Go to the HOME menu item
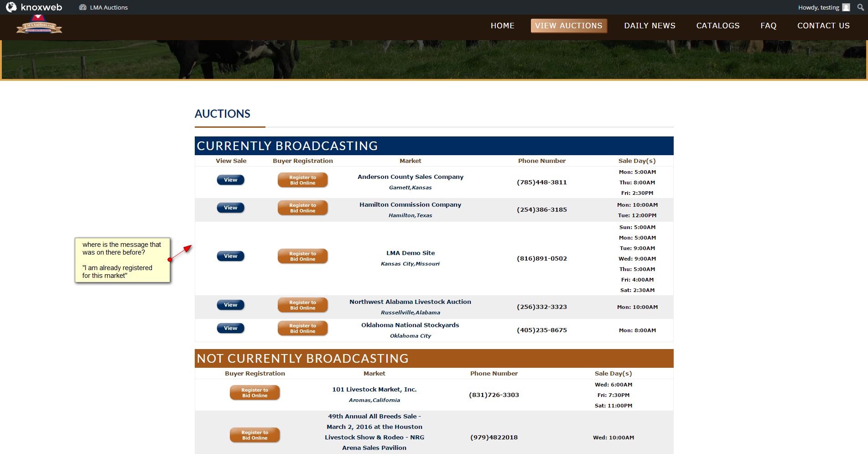This screenshot has height=454, width=868. [x=503, y=26]
